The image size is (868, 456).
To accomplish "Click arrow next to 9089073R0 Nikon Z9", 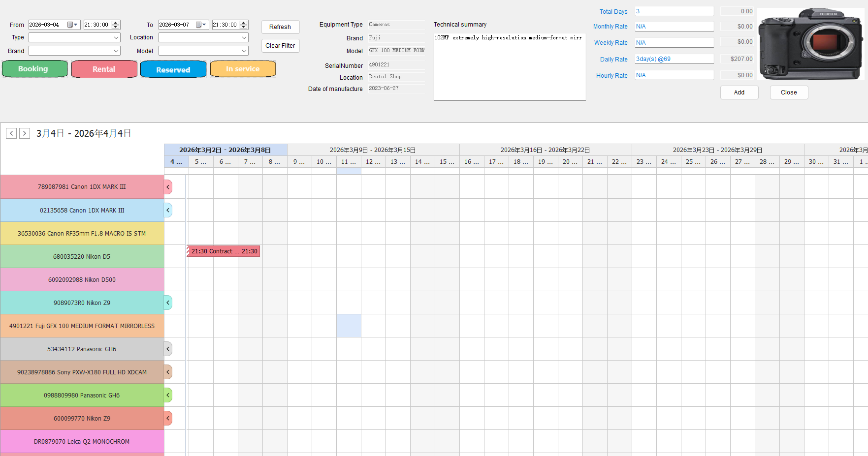I will pos(168,303).
